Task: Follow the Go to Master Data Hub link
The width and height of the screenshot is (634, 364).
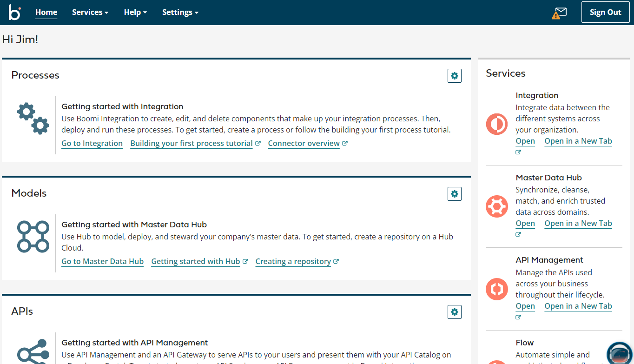Action: 103,262
